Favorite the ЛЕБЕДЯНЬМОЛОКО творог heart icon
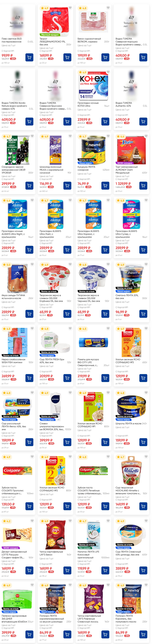 70,8
